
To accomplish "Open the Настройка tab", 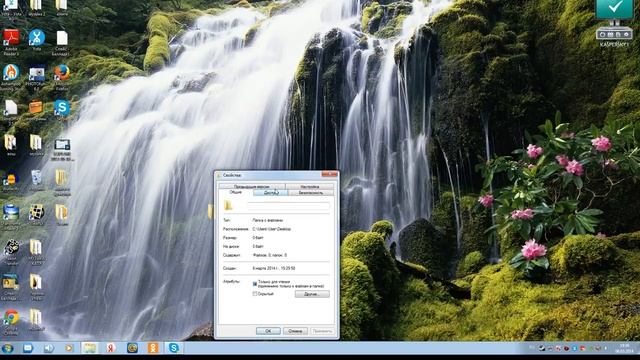I will (310, 187).
